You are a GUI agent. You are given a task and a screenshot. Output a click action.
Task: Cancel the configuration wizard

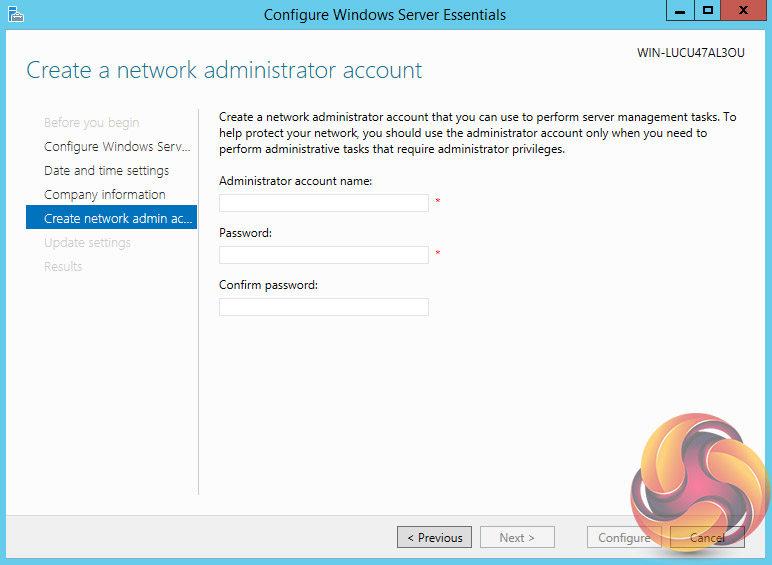point(707,538)
